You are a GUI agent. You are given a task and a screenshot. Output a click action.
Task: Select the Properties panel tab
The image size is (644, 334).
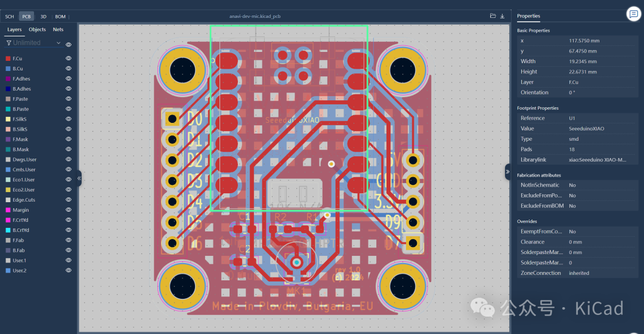point(528,16)
